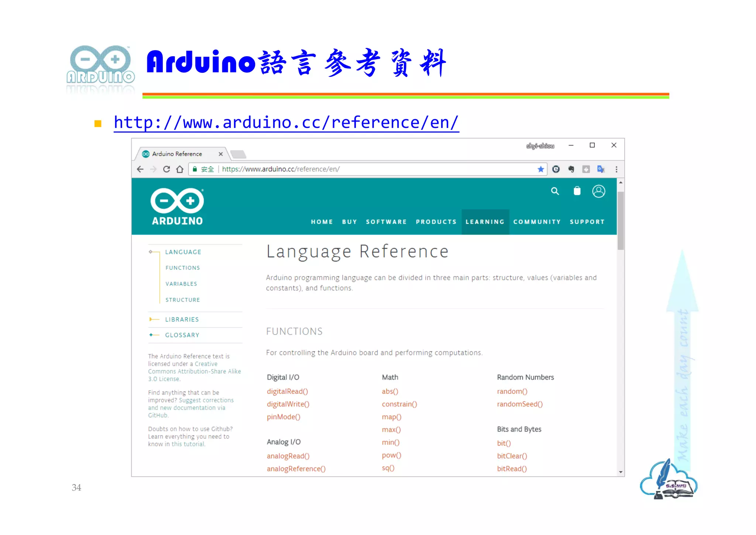Open the analogRead() reference link
Image resolution: width=756 pixels, height=535 pixels.
tap(288, 456)
